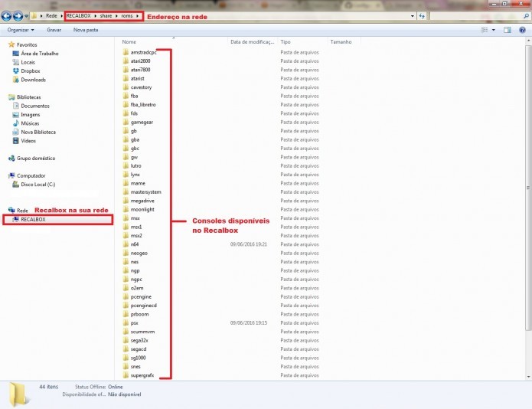Click the Gravar button
The width and height of the screenshot is (532, 409).
coord(54,30)
